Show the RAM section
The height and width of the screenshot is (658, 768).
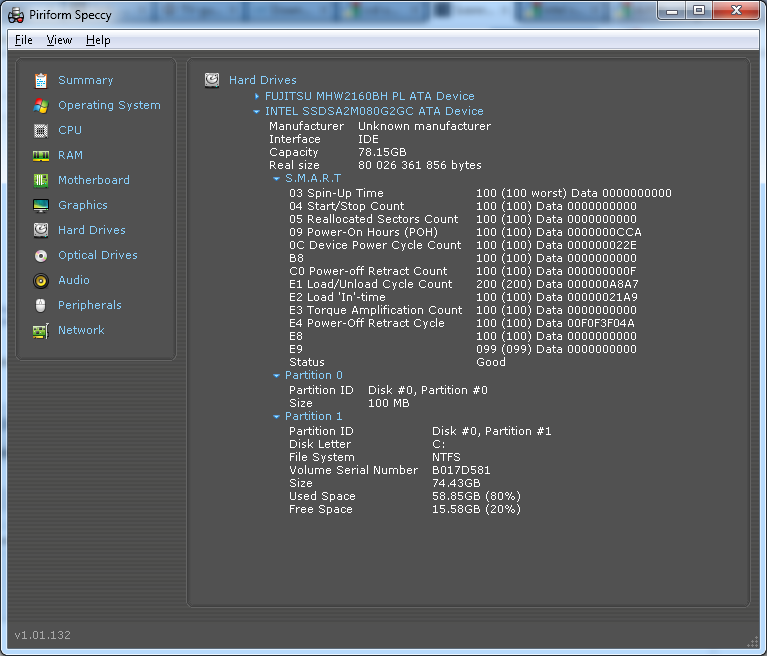71,155
